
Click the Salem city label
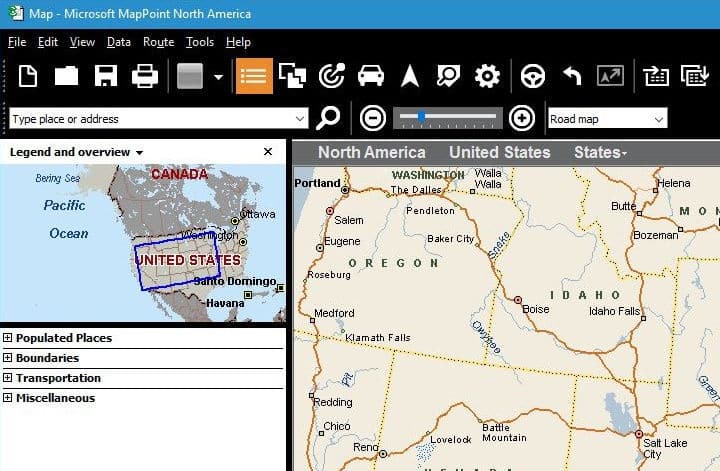[x=349, y=220]
